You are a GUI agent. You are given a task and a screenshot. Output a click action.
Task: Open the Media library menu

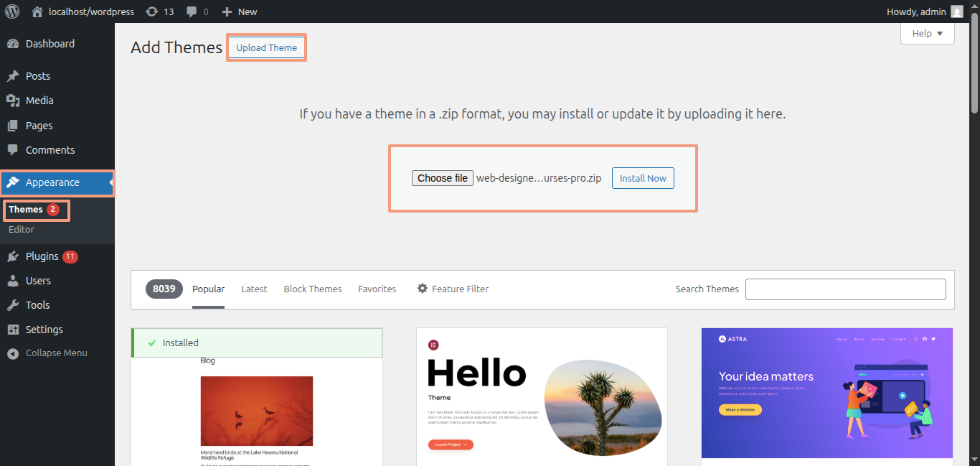(x=39, y=101)
